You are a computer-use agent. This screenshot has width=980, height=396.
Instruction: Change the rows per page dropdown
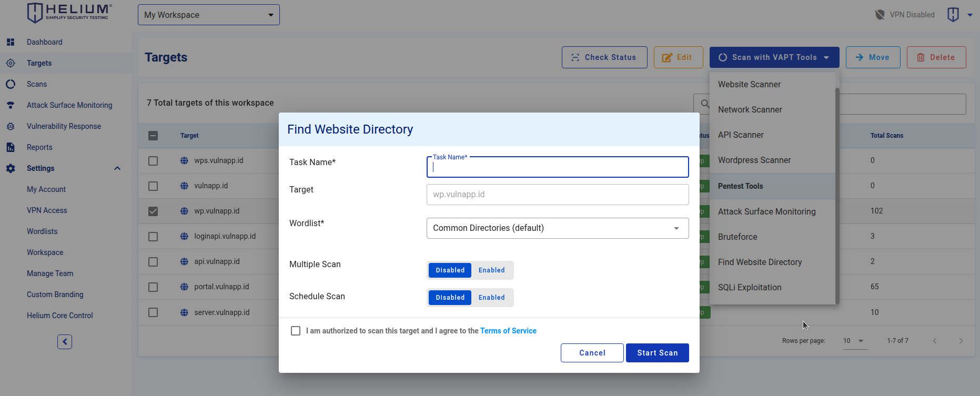point(854,341)
